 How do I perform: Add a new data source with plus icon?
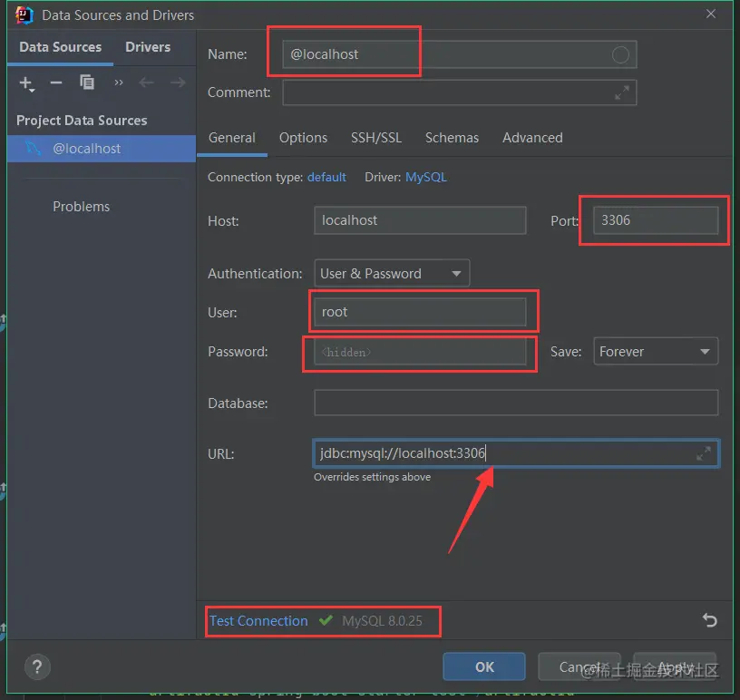[x=26, y=83]
